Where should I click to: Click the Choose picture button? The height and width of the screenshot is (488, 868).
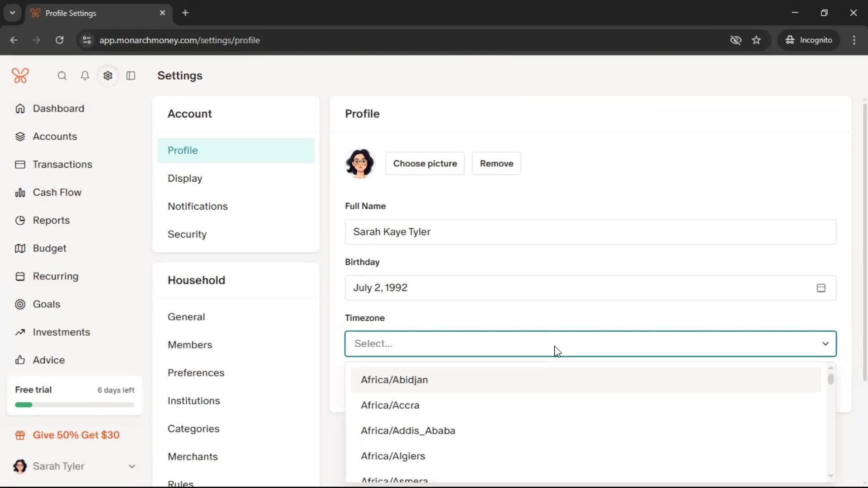pyautogui.click(x=425, y=164)
